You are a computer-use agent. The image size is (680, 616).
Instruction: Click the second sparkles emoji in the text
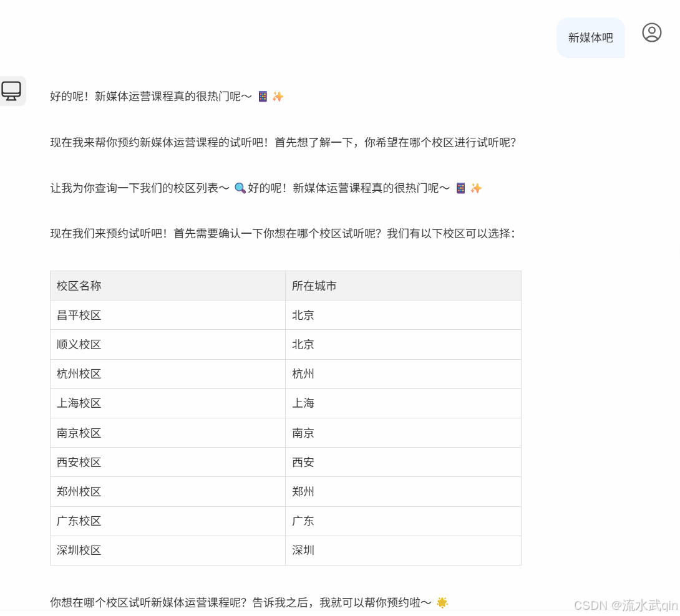click(x=476, y=188)
